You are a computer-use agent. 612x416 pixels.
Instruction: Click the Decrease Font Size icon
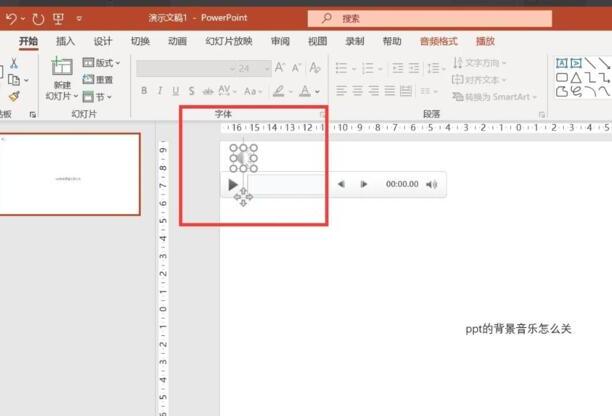point(296,68)
